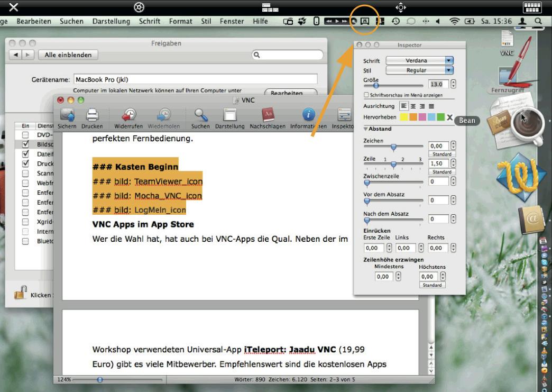The width and height of the screenshot is (552, 392).
Task: Click the Alle einblenden button
Action: click(x=68, y=55)
